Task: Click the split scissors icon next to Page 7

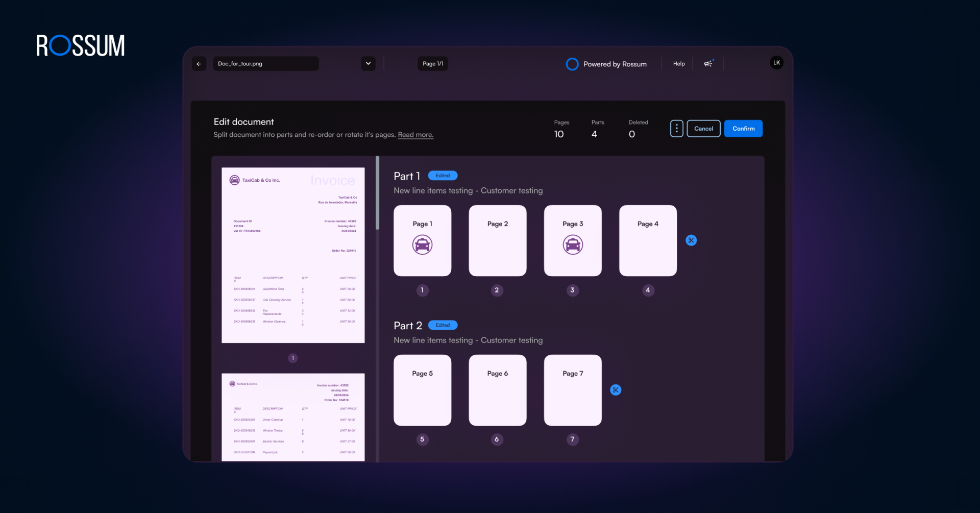Action: click(616, 389)
